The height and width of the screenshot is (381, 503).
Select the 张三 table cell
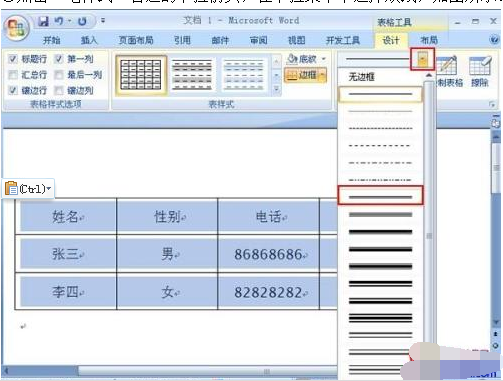click(66, 254)
